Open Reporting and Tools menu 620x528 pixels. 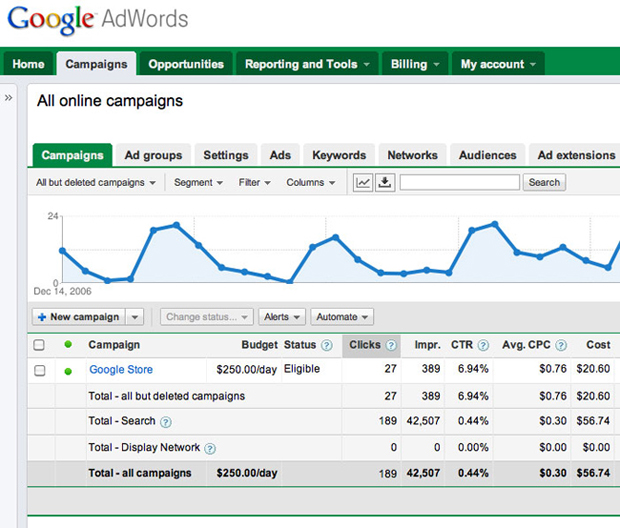click(x=307, y=64)
